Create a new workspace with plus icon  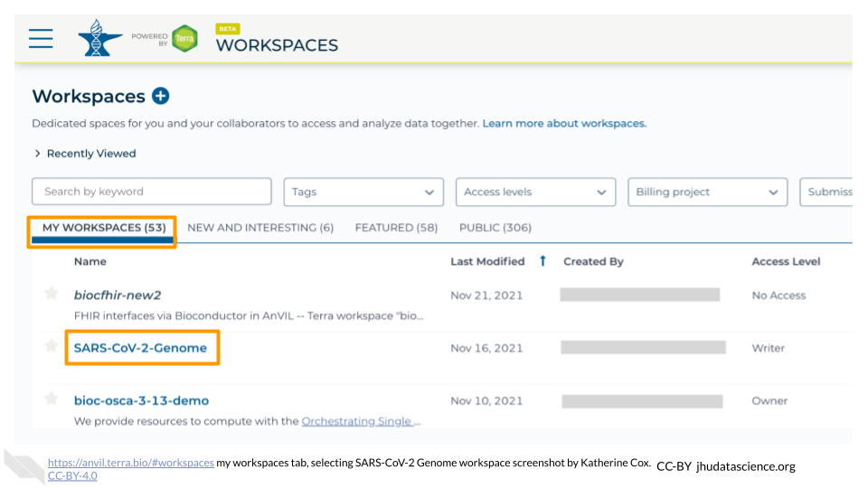click(161, 96)
